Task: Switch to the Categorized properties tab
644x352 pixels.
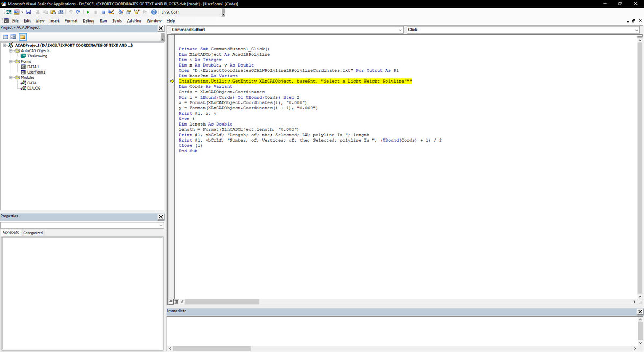Action: pos(33,233)
